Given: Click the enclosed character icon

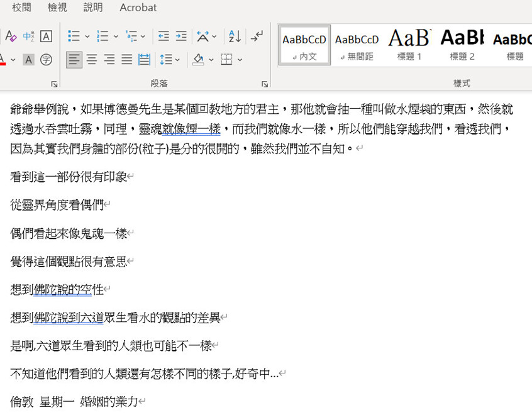Looking at the screenshot, I should [46, 60].
